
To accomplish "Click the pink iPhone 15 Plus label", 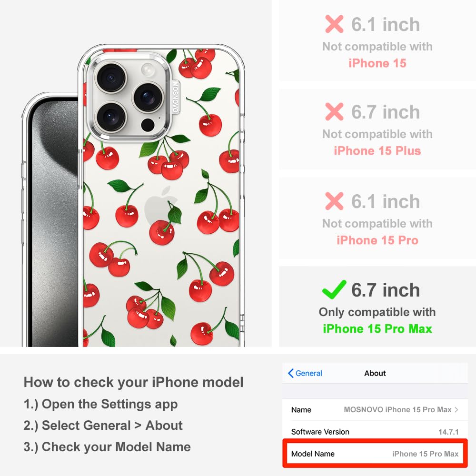I will click(377, 150).
